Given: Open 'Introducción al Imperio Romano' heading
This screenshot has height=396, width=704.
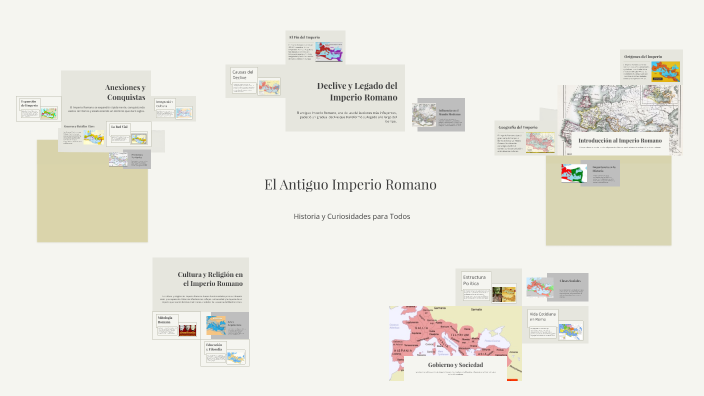Looking at the screenshot, I should 620,141.
